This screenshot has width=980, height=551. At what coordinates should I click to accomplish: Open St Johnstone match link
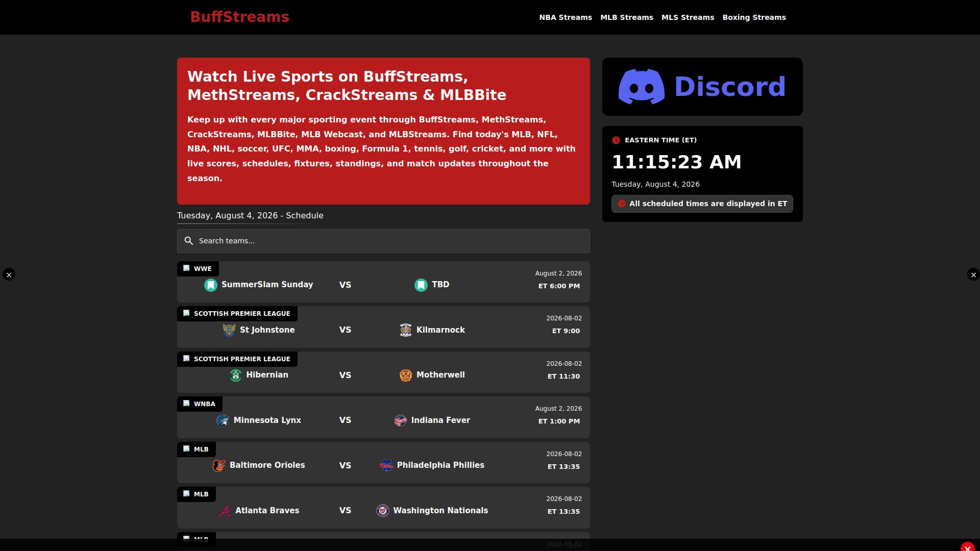point(267,330)
